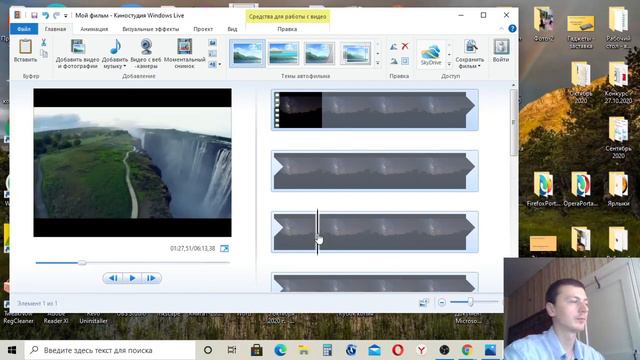Screen dimensions: 640x360
Task: Click the save icon in quick access toolbar
Action: 34,16
